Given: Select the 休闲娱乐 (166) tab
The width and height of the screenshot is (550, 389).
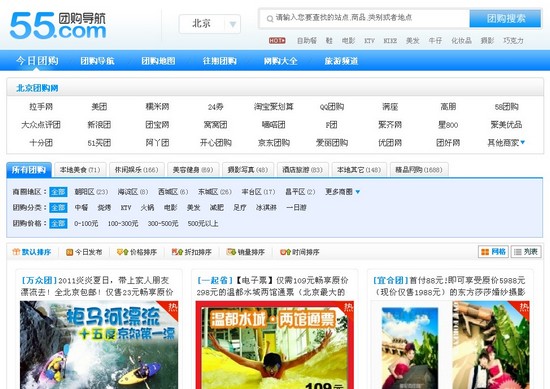Looking at the screenshot, I should coord(136,170).
